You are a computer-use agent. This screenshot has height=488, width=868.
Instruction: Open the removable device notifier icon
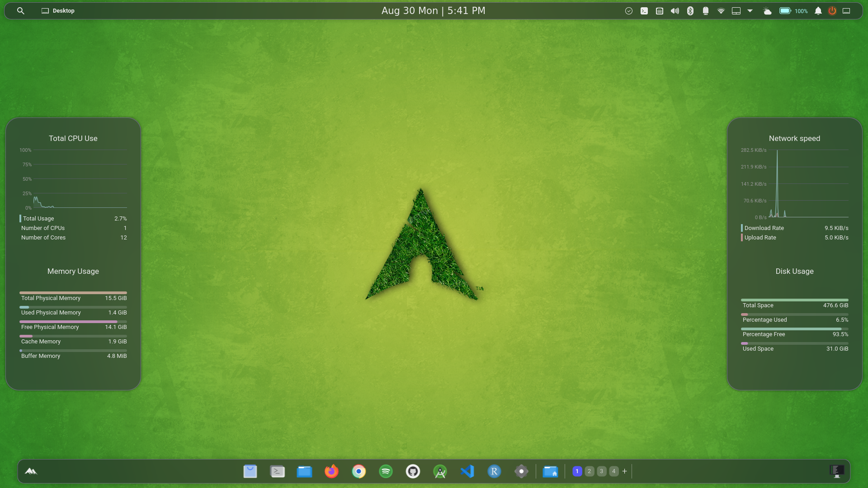pos(706,11)
